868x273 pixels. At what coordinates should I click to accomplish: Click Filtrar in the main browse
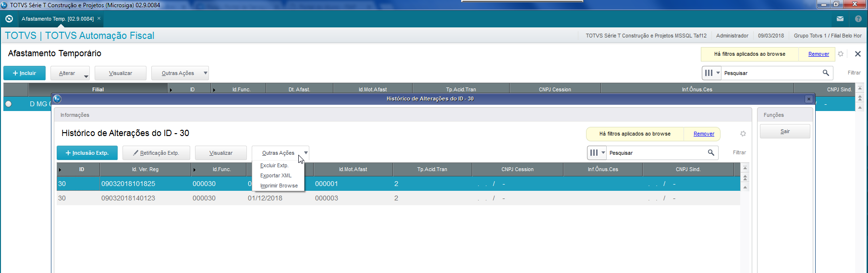(854, 73)
